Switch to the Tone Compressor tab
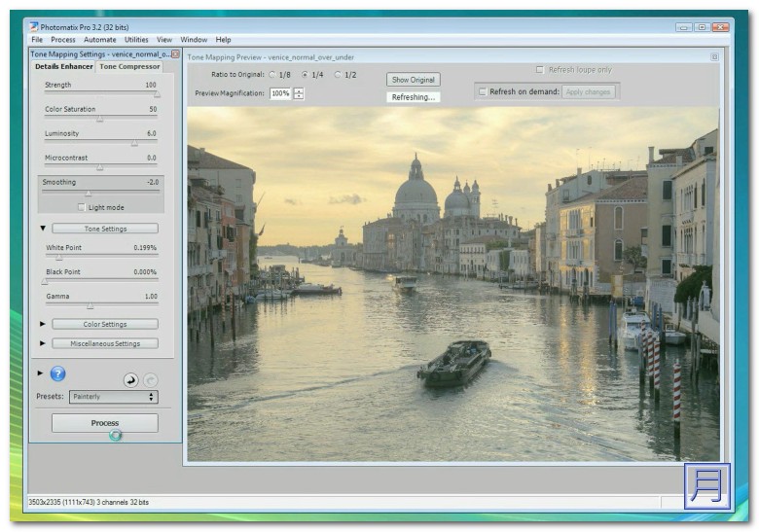Viewport: 759px width, 532px height. tap(129, 67)
